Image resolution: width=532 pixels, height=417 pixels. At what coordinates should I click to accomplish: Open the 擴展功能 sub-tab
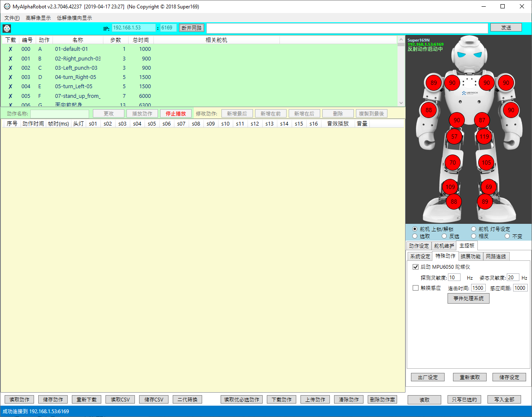click(470, 256)
